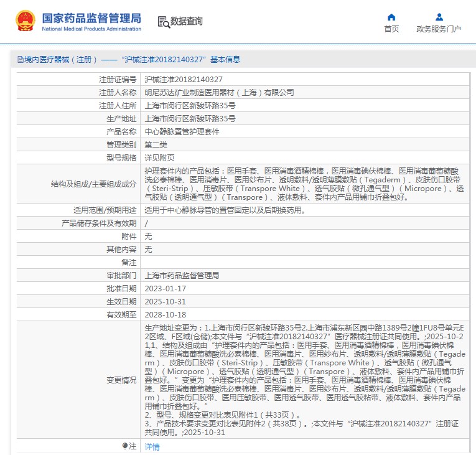
Task: Click 国家药品监督管理局 site title
Action: (91, 18)
